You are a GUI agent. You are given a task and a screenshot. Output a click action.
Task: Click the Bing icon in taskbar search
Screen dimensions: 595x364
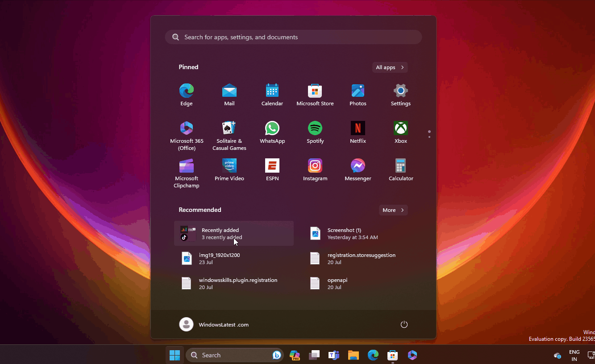[x=277, y=355]
